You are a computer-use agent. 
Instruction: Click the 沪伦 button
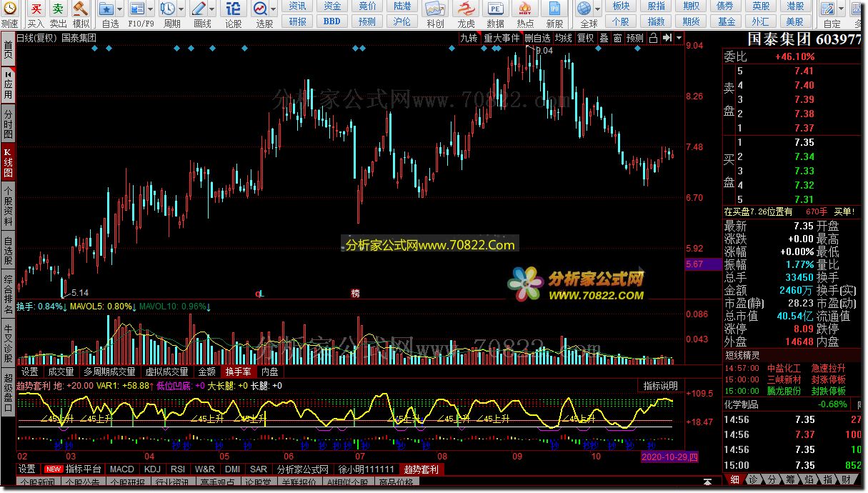pyautogui.click(x=402, y=21)
